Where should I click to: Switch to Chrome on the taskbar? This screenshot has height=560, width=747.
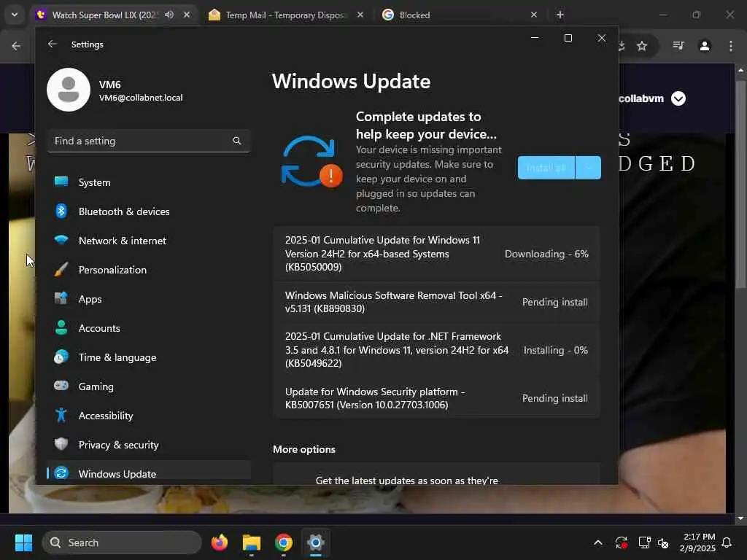(284, 542)
